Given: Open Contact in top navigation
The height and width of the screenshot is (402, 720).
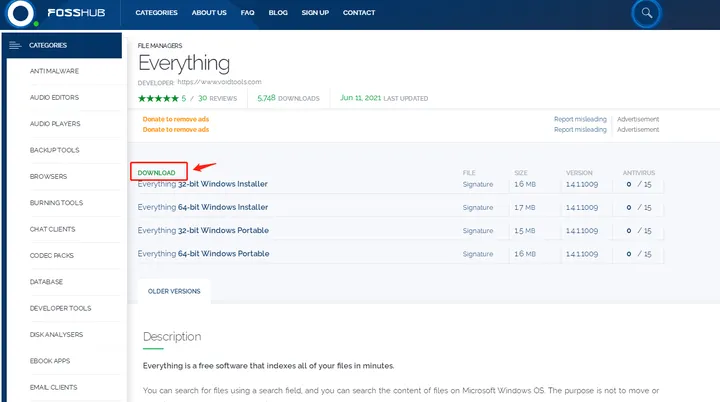Looking at the screenshot, I should 359,13.
